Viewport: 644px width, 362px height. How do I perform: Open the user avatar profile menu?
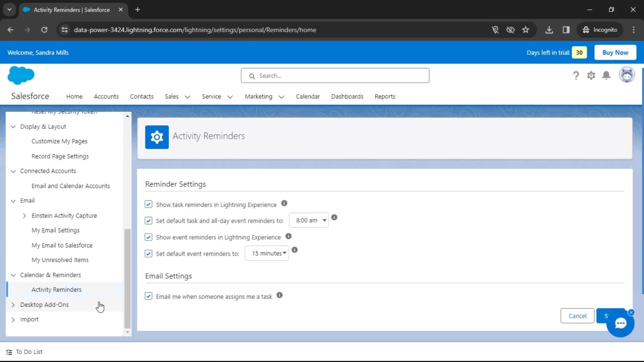627,75
